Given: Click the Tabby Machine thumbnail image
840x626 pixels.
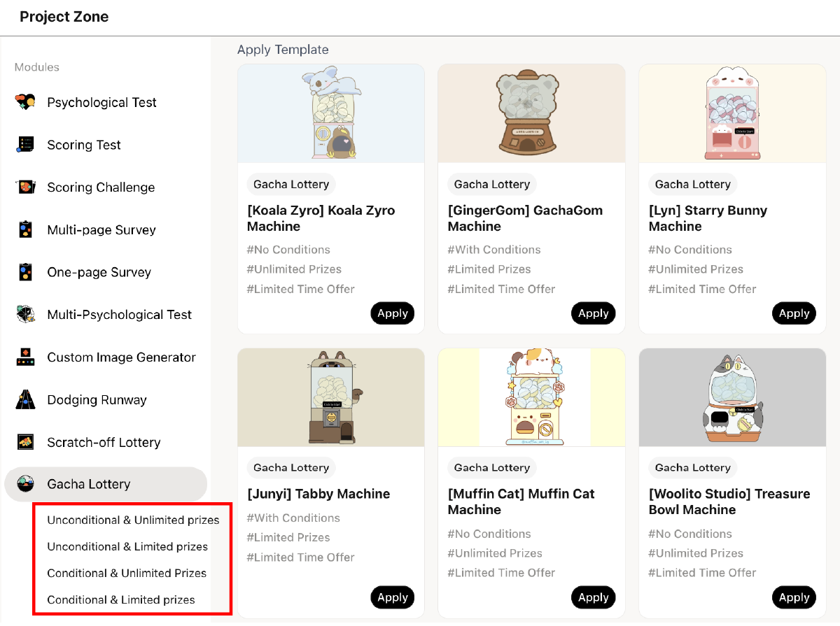Looking at the screenshot, I should pos(331,397).
